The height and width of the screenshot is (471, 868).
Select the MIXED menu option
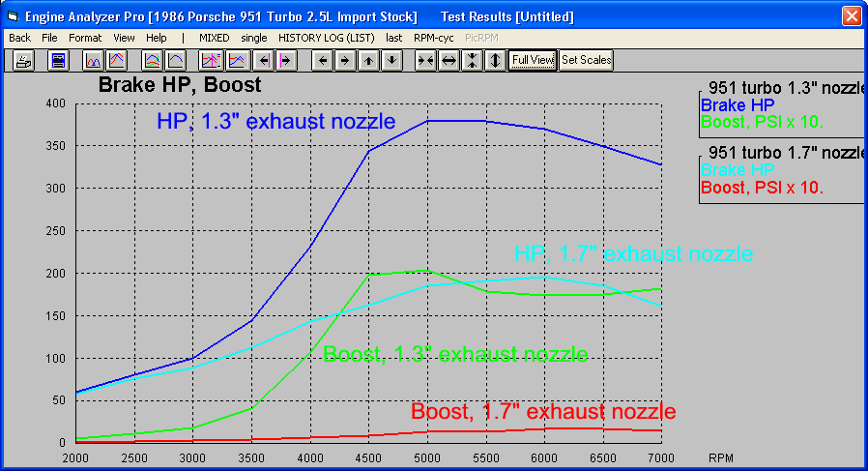click(215, 38)
